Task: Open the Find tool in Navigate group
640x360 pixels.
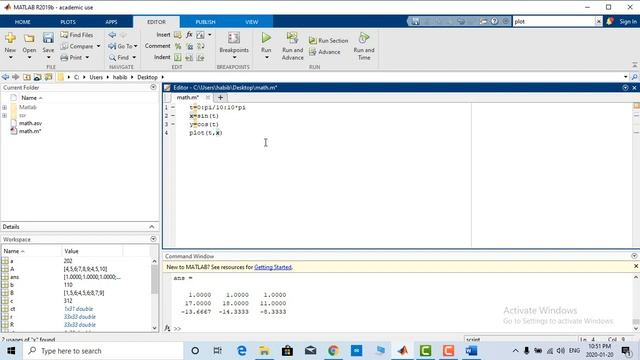Action: (119, 58)
